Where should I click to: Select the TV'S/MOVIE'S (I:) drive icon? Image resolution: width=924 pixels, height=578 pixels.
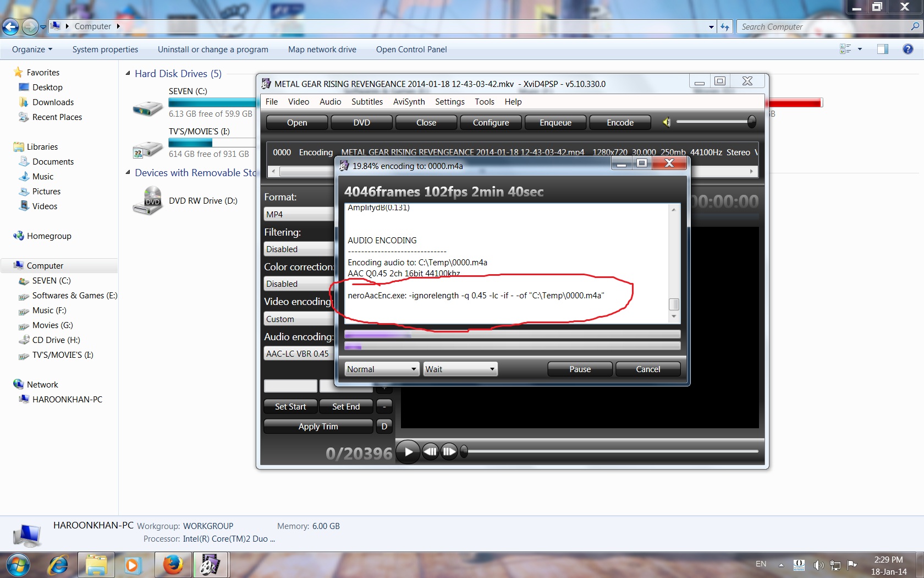click(x=147, y=148)
